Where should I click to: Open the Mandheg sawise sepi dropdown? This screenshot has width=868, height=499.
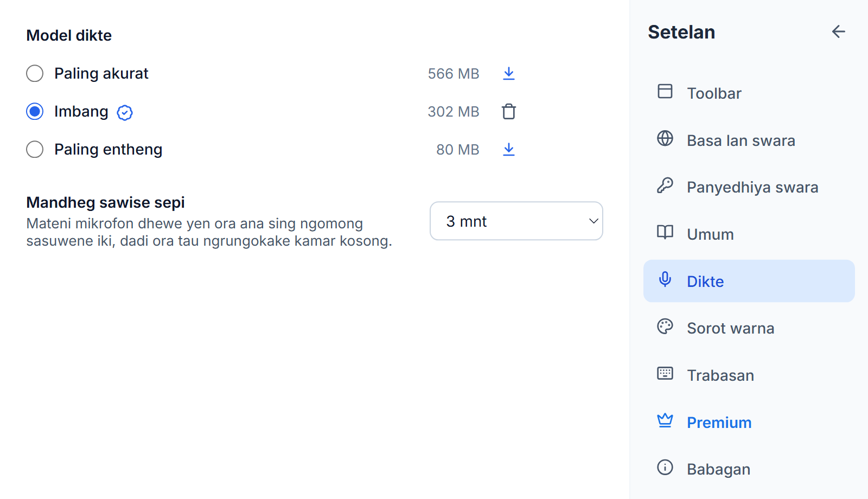pos(516,221)
